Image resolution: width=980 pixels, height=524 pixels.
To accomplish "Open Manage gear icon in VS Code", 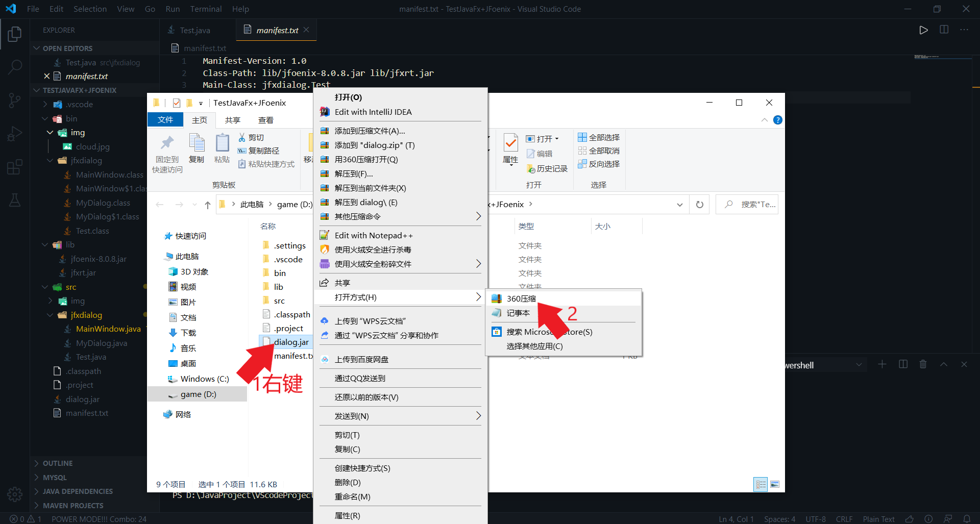I will [x=15, y=494].
